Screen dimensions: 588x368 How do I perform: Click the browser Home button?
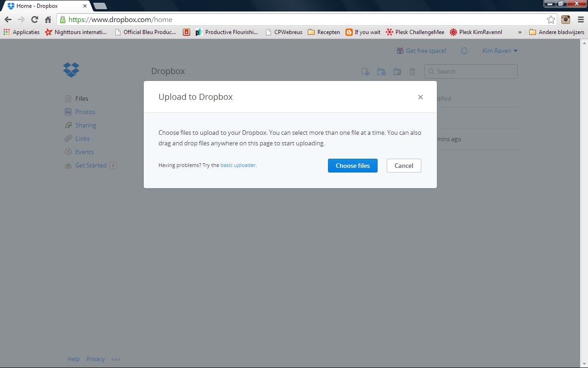(x=48, y=19)
